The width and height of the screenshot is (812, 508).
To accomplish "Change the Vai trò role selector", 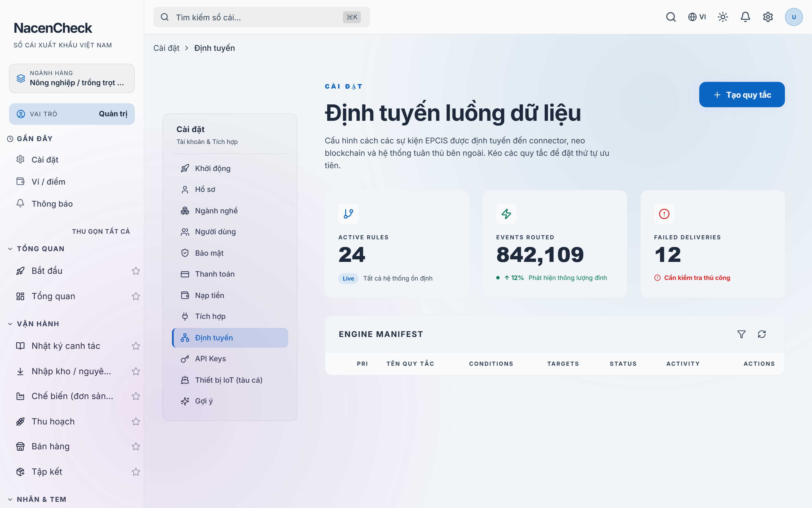I will (x=72, y=114).
